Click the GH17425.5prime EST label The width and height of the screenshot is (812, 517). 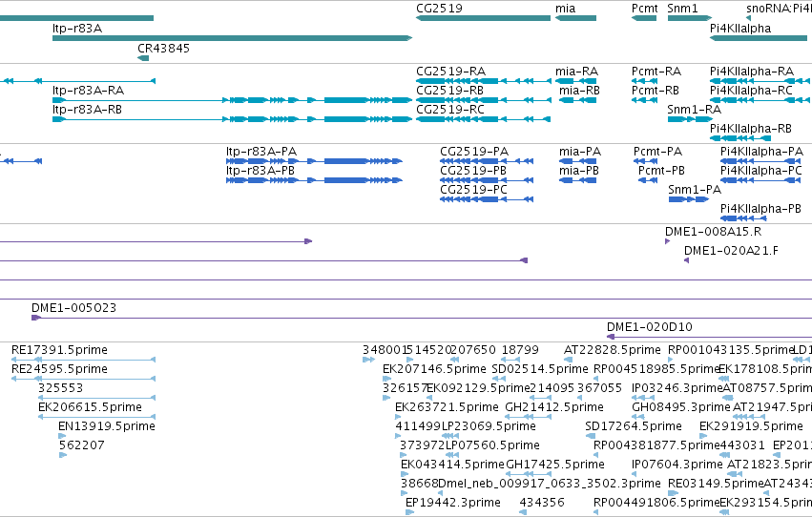(555, 465)
